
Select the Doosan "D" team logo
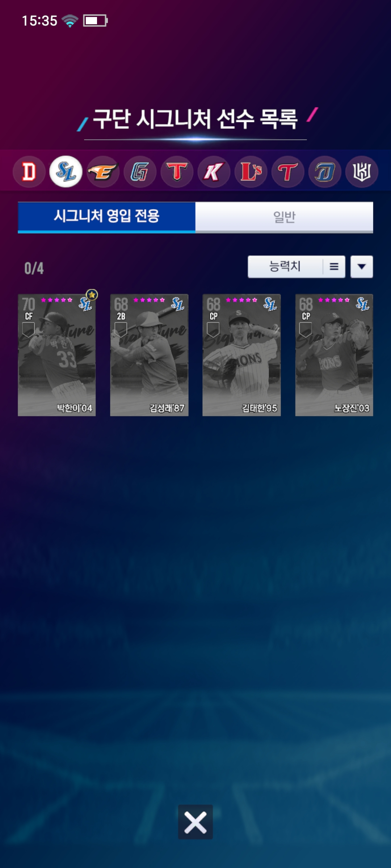(29, 171)
